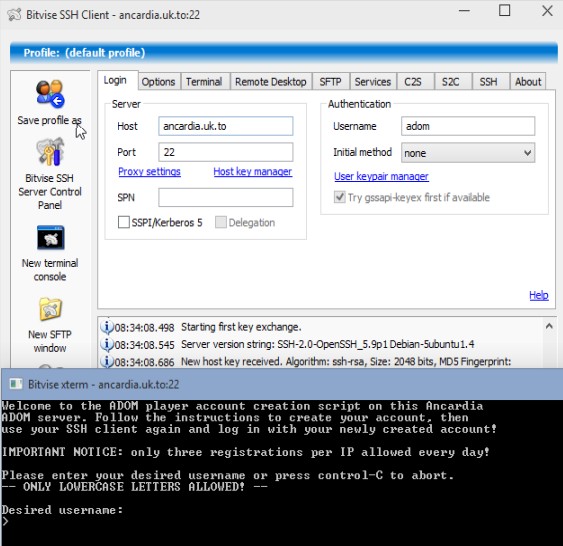The image size is (563, 546).
Task: Enable the SSPI/Kerberos 5 checkbox
Action: (124, 222)
